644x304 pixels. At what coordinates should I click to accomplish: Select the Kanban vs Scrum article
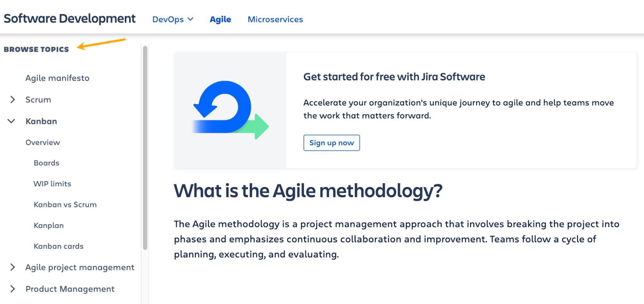[65, 205]
